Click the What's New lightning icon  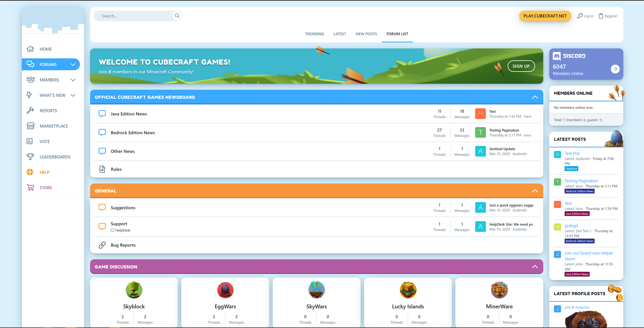click(x=29, y=95)
